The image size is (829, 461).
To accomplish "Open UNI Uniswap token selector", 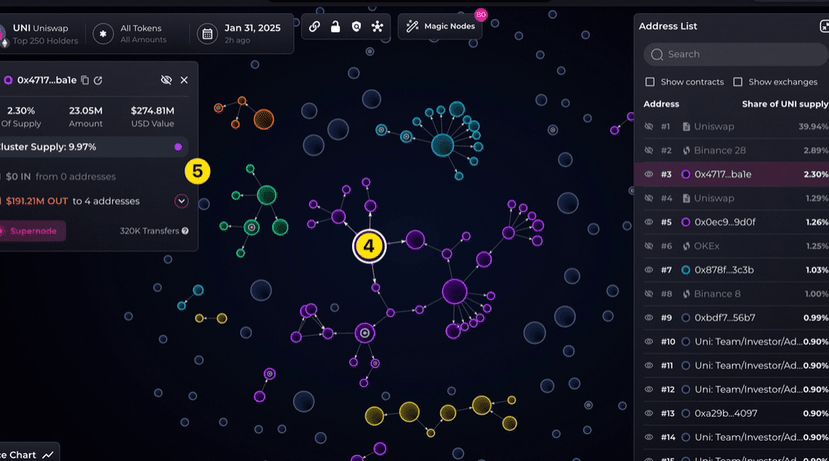I will [40, 34].
